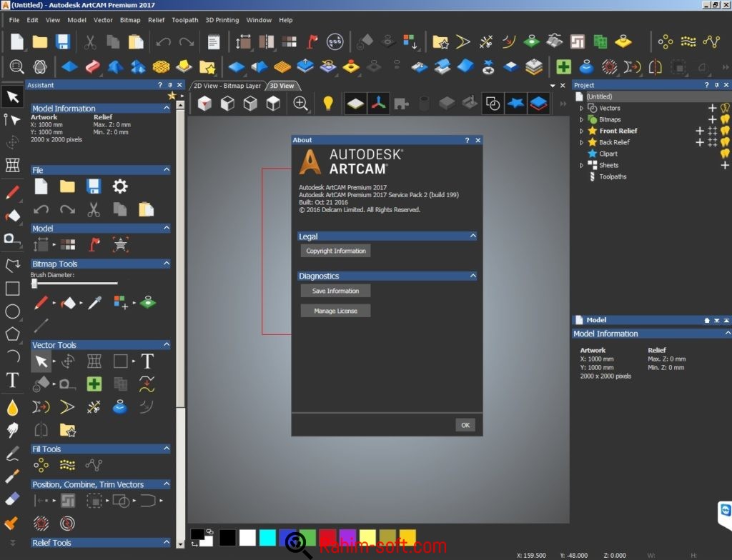Image resolution: width=732 pixels, height=560 pixels.
Task: Select Toolpaths item in Project tree
Action: pyautogui.click(x=612, y=176)
